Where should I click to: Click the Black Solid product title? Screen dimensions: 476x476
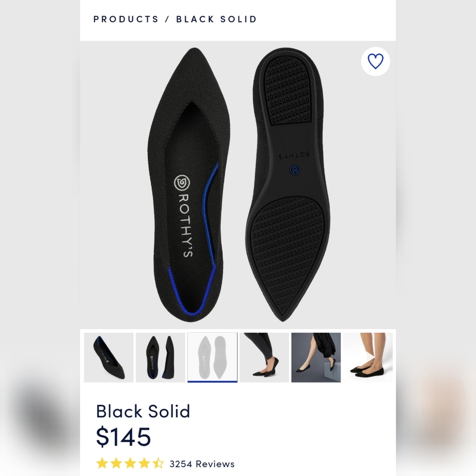click(x=143, y=411)
